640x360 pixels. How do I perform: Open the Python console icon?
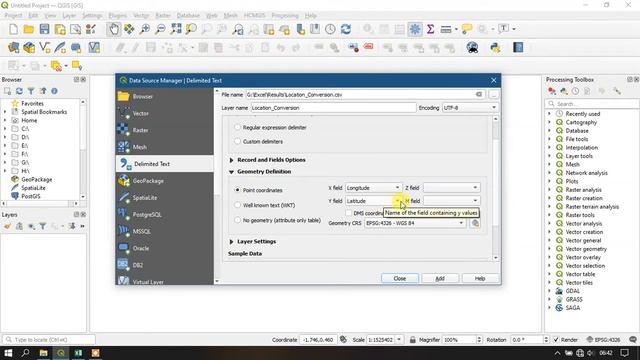pyautogui.click(x=496, y=47)
